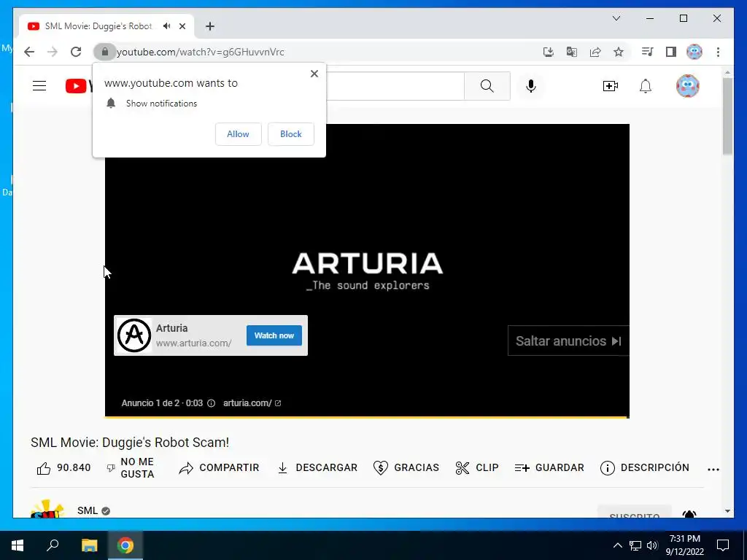Open install app icon in address bar

click(549, 52)
